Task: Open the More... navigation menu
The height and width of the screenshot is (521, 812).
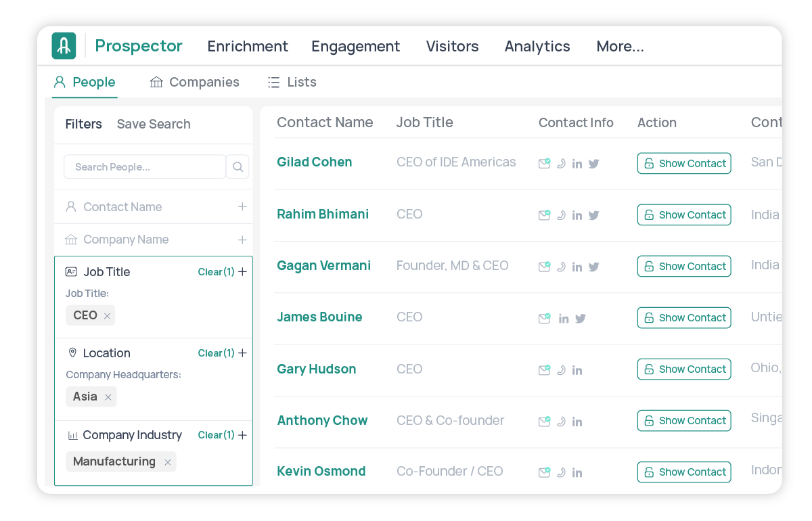Action: click(x=620, y=46)
